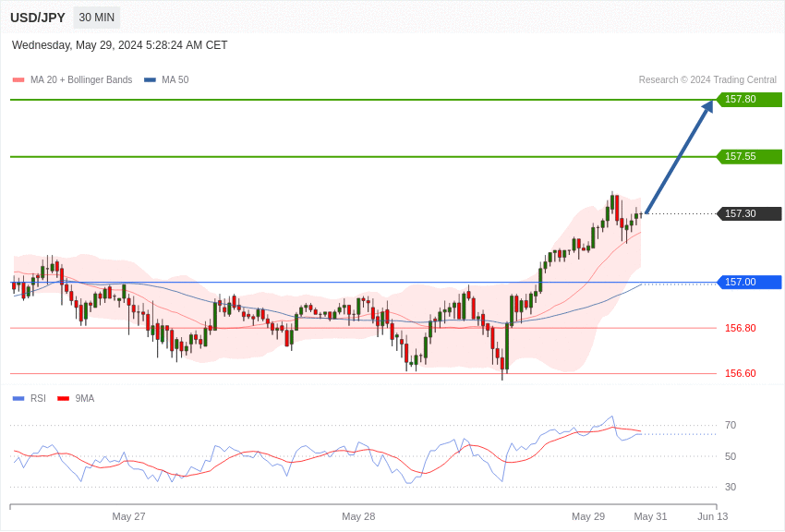Click the RSI 70 level label
Viewport: 785px width, 532px height.
pos(731,425)
